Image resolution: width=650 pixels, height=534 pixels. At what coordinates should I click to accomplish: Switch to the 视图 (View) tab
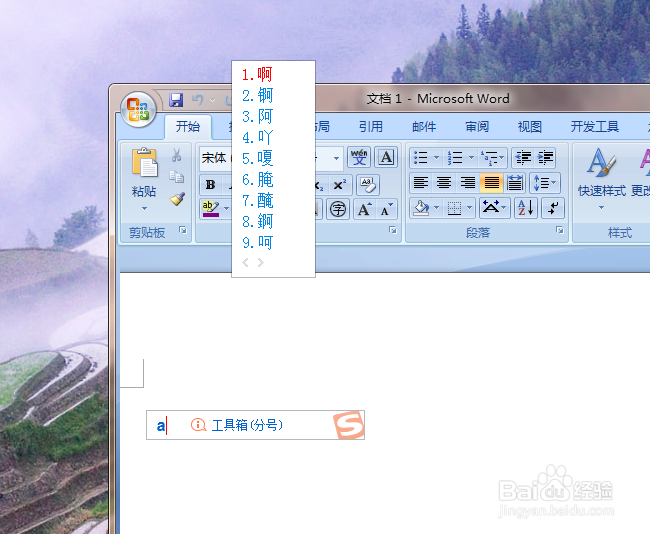coord(530,126)
